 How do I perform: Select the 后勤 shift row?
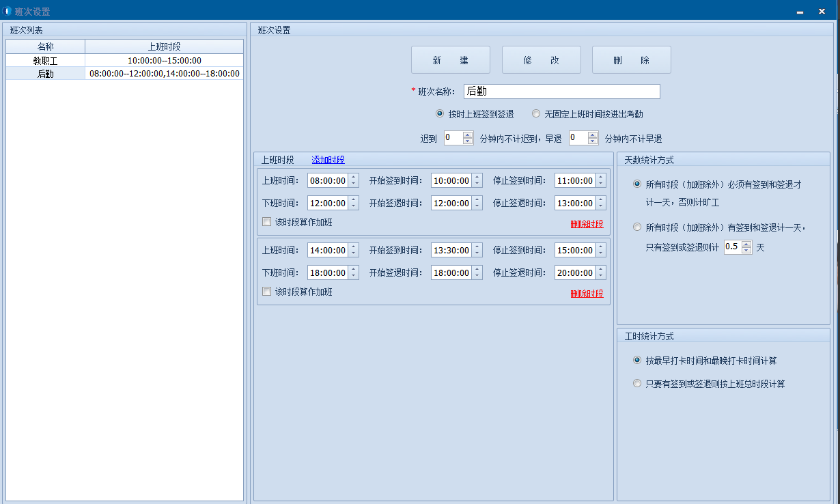tap(46, 74)
